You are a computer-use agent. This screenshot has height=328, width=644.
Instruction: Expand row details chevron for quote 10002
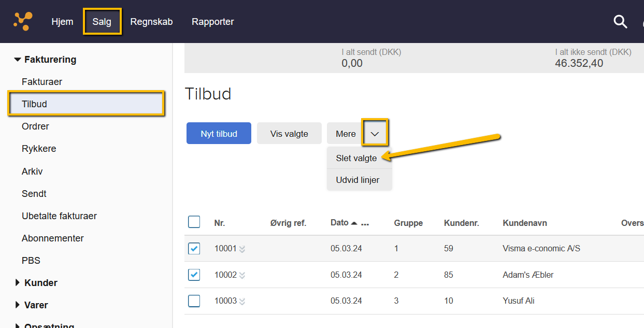[242, 275]
